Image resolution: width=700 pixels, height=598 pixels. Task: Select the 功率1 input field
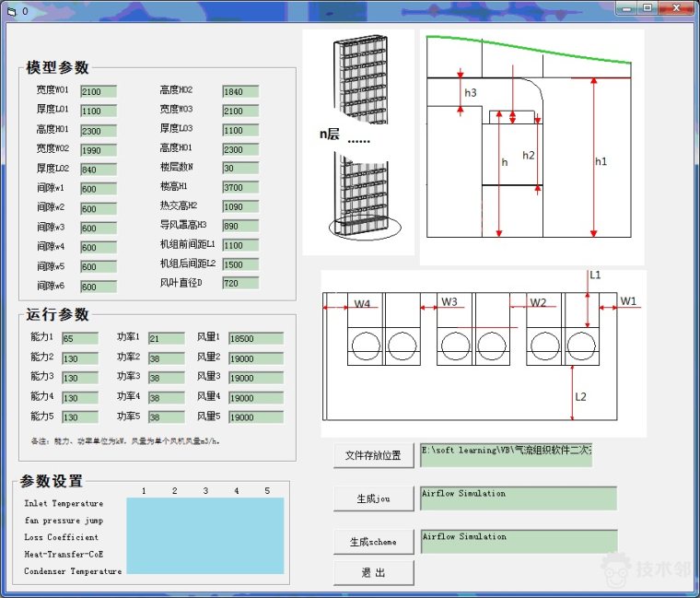click(167, 338)
